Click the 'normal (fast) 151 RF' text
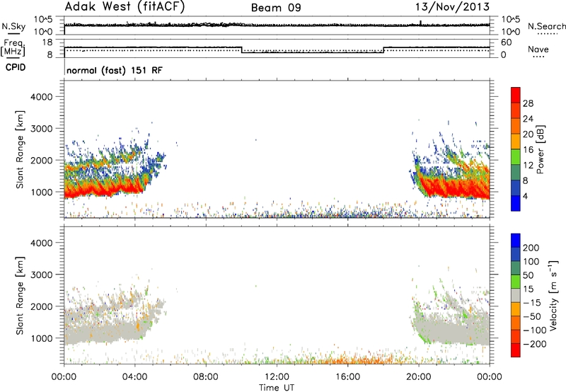The image size is (566, 392). [x=115, y=70]
